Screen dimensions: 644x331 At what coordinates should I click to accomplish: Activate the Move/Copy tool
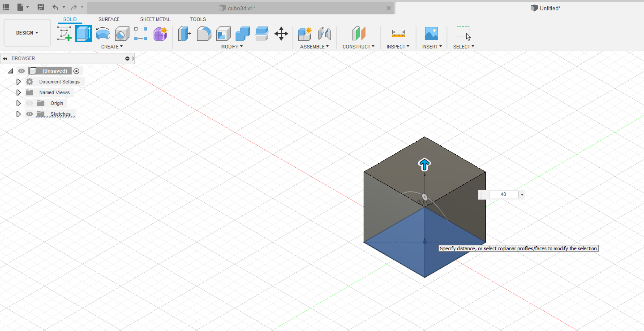pos(281,34)
